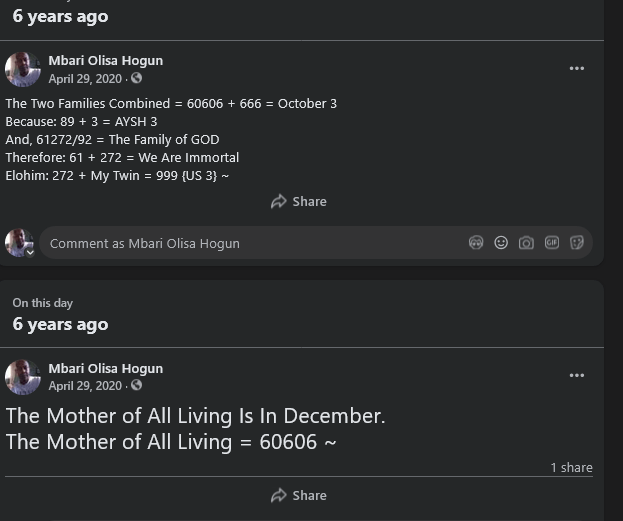The image size is (623, 521).
Task: Open avatar sticker picker in comment box
Action: (x=476, y=243)
